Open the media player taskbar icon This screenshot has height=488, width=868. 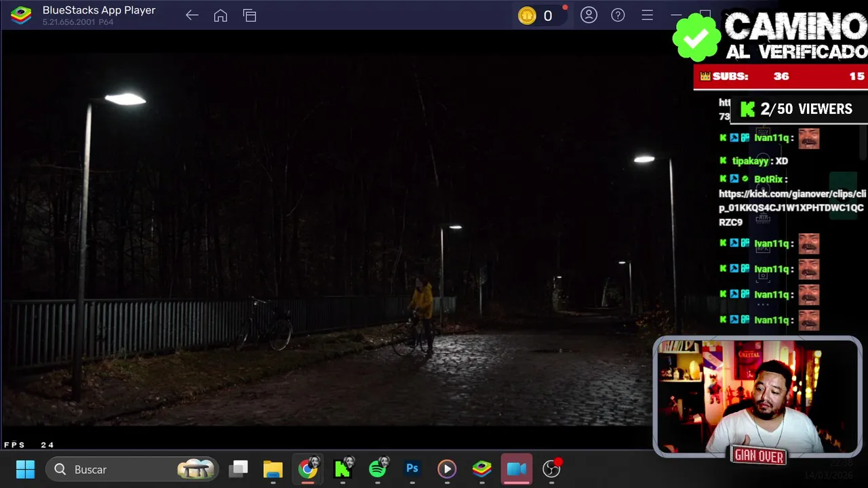[x=447, y=469]
